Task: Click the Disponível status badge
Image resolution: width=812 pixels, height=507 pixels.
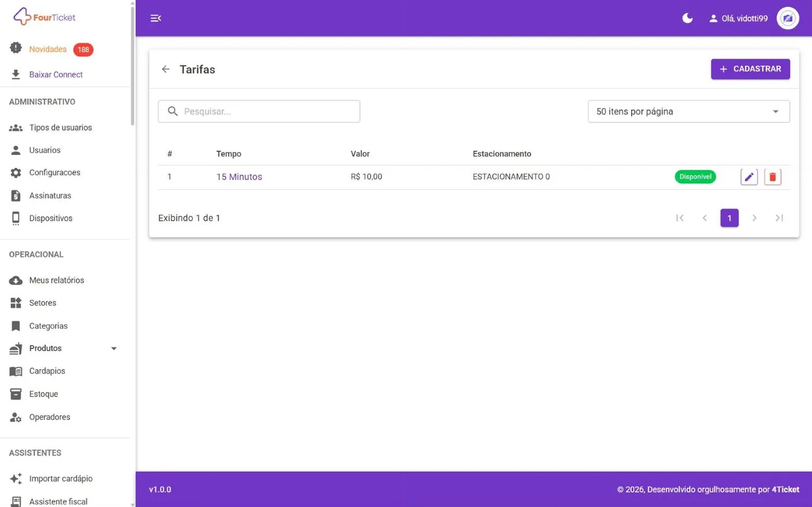Action: tap(695, 177)
